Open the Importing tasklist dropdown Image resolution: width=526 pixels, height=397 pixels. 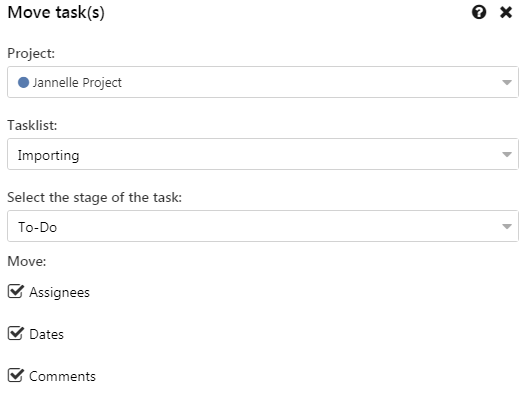tap(263, 154)
